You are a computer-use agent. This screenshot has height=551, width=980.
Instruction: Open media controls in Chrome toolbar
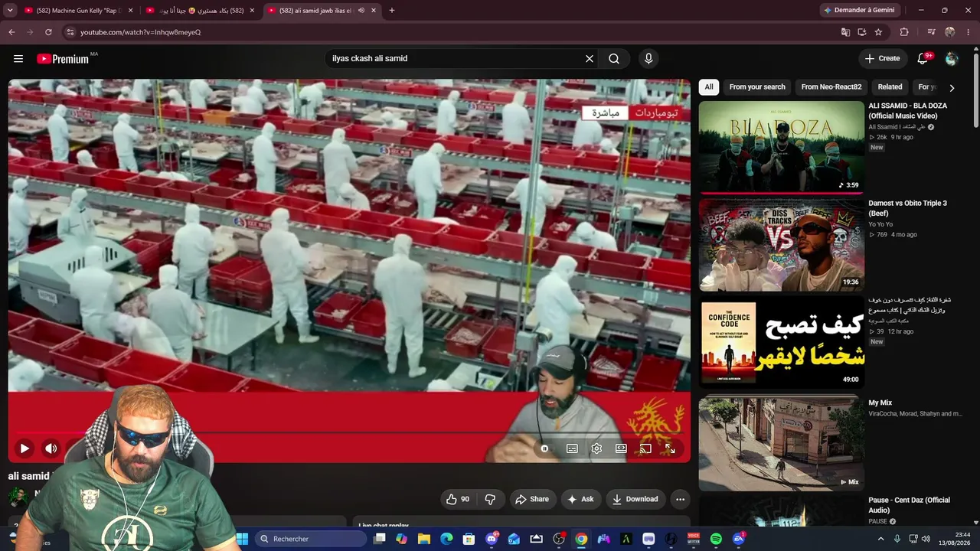pyautogui.click(x=931, y=32)
